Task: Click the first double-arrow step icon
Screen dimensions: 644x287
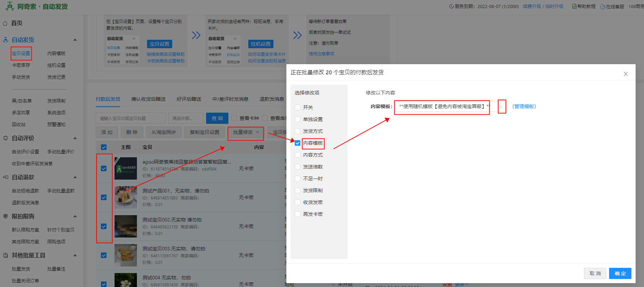Action: 196,35
